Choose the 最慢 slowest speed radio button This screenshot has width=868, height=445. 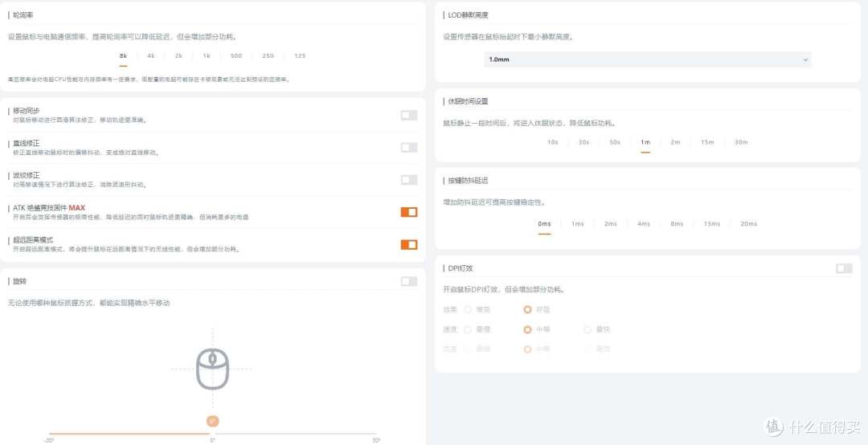(469, 329)
